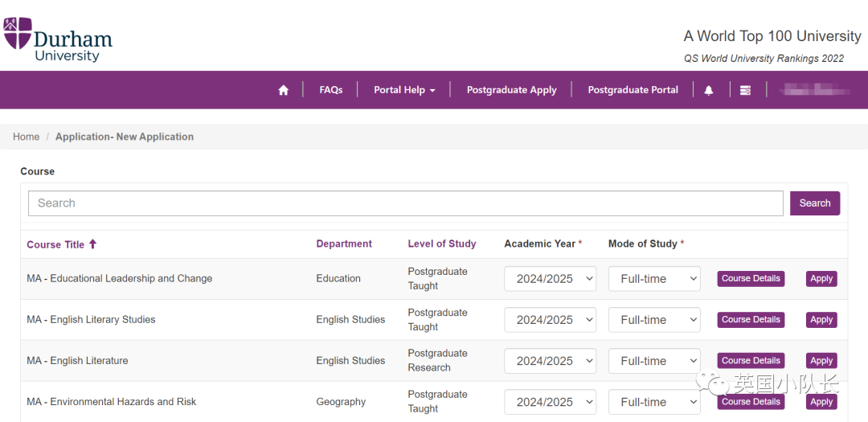
Task: Go to Postgraduate Apply
Action: (x=511, y=90)
